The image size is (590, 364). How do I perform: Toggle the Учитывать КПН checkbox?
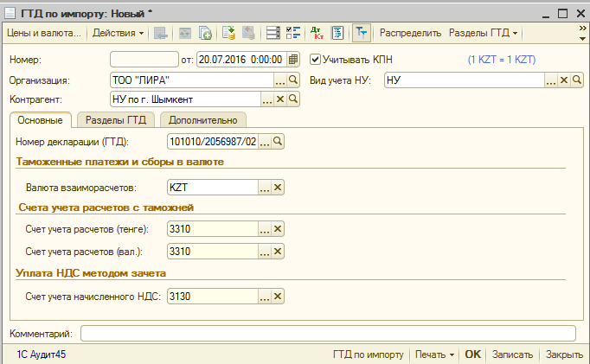316,60
